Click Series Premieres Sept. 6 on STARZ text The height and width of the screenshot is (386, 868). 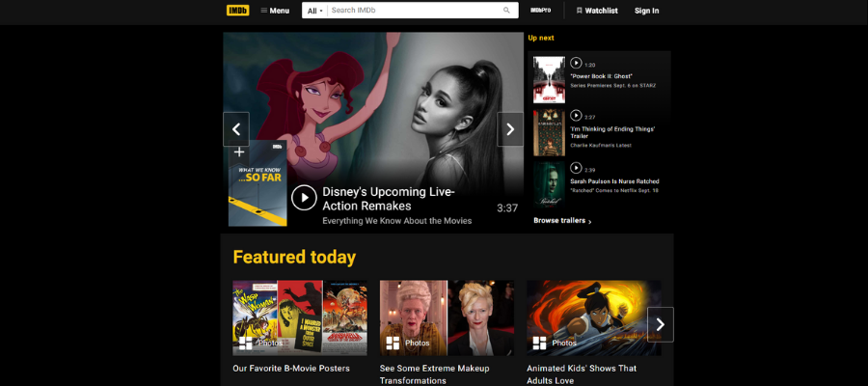pos(612,86)
